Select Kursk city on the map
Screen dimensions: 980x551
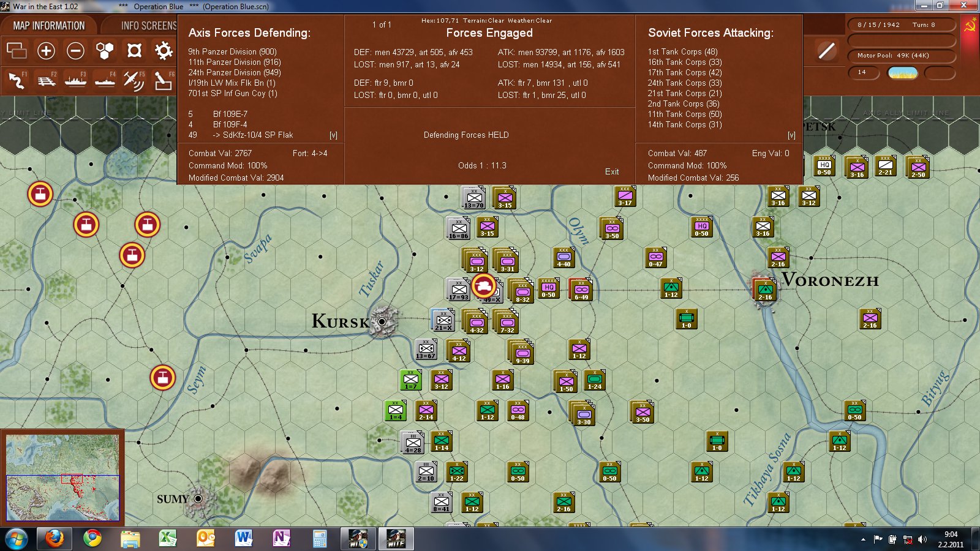click(382, 321)
